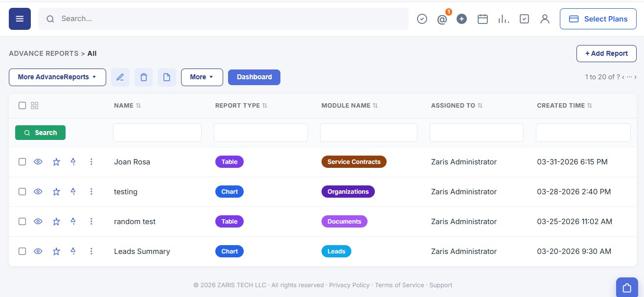This screenshot has width=644, height=297.
Task: View Leads Summary report via eye icon
Action: (38, 251)
